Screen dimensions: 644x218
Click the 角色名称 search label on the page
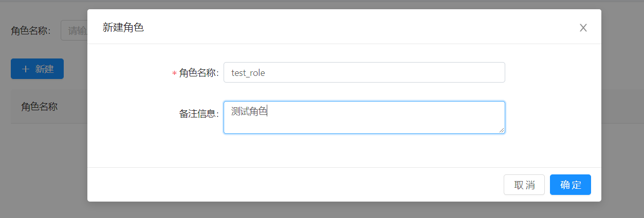pos(31,31)
